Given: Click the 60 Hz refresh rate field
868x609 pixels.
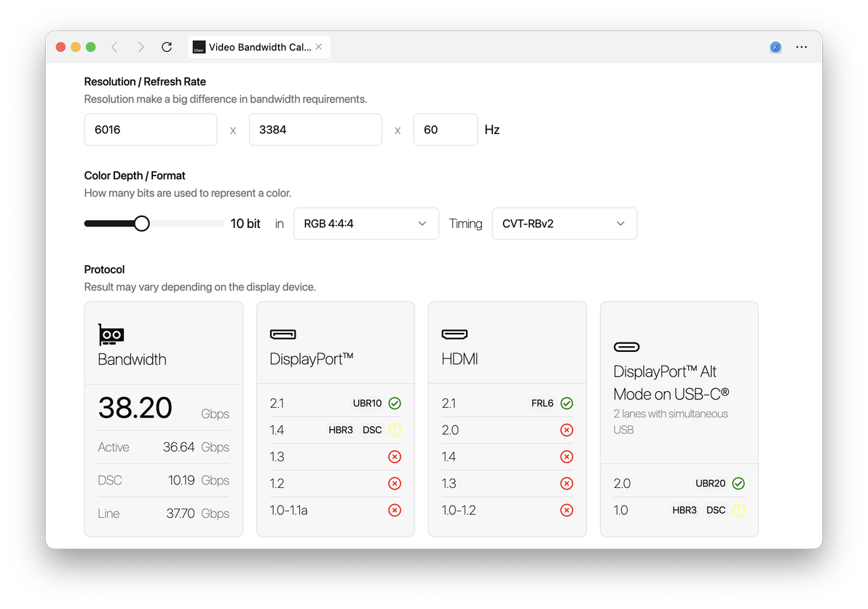Looking at the screenshot, I should (446, 130).
